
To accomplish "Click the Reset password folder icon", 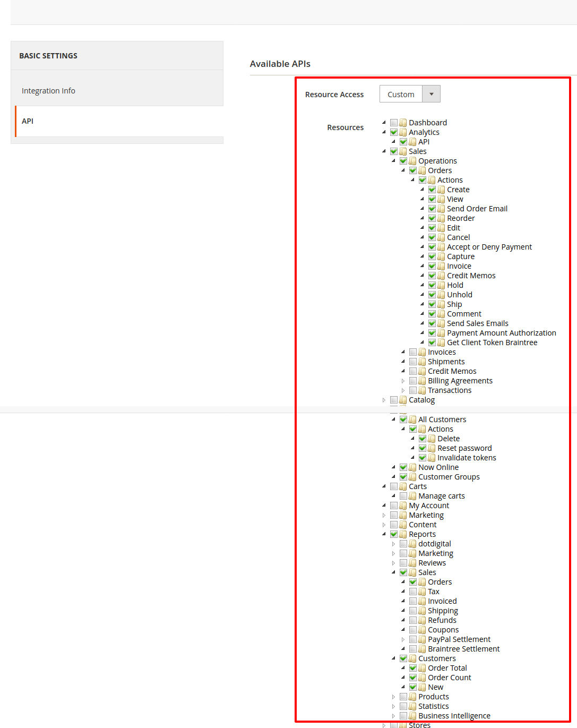I will pyautogui.click(x=432, y=448).
